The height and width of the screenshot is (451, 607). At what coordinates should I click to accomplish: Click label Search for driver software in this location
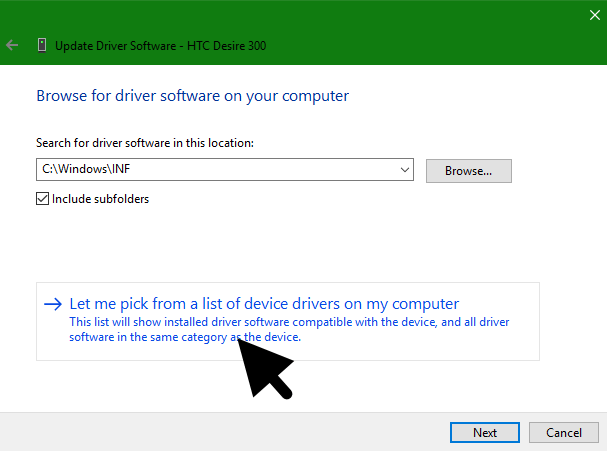(145, 143)
